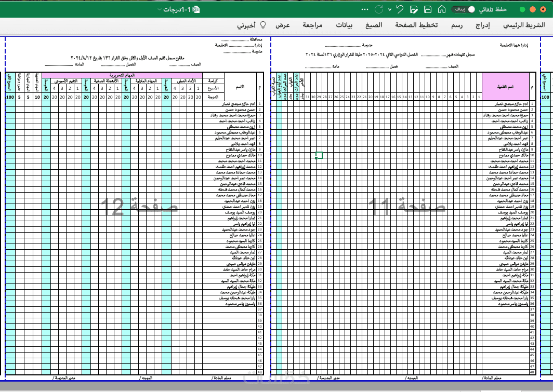553x392 pixels.
Task: Select the الدرجة label cell on page 12
Action: [x=213, y=97]
